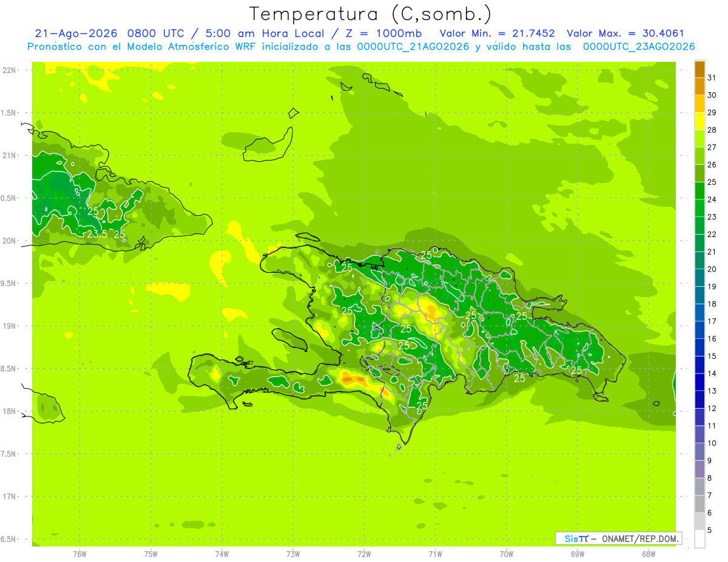Click legend value '8' on color scale
Screen dimensions: 728x562
click(x=710, y=478)
